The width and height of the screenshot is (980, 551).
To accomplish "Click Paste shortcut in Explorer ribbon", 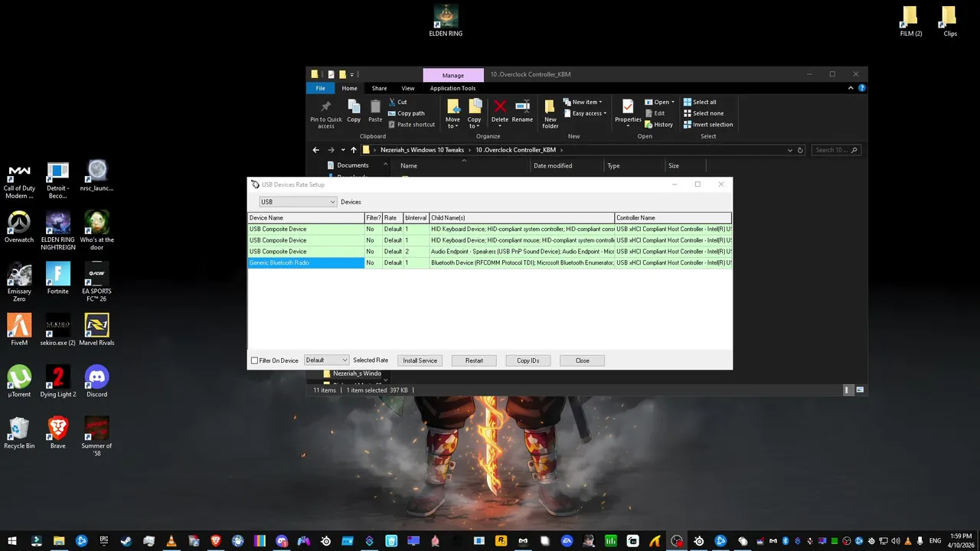I will 412,124.
